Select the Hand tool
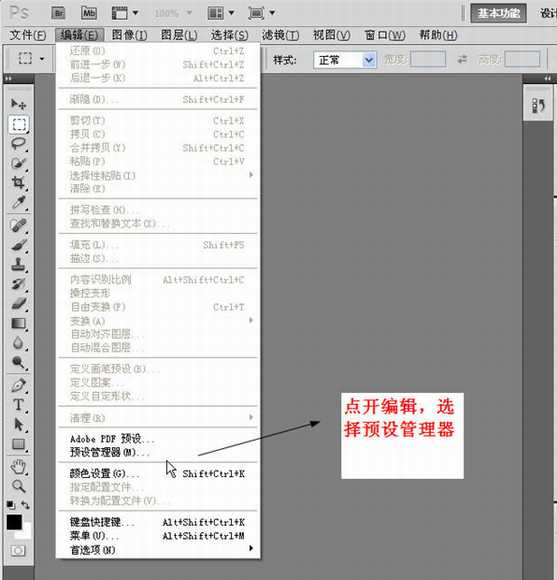This screenshot has height=580, width=557. point(18,467)
